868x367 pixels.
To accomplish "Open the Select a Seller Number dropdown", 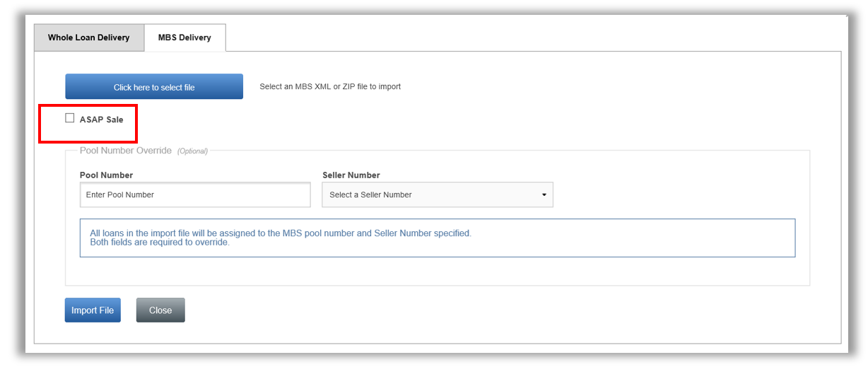I will (438, 194).
